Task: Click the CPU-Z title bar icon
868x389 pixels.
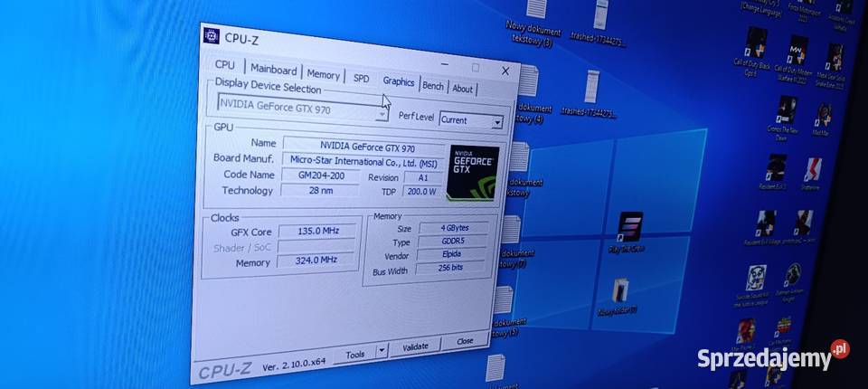Action: (212, 35)
